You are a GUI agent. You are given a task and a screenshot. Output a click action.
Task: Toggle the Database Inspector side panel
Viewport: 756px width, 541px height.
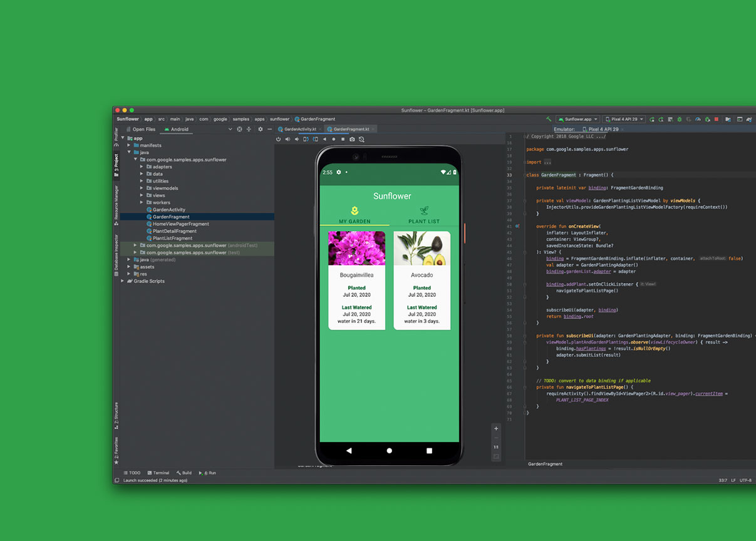coord(116,255)
